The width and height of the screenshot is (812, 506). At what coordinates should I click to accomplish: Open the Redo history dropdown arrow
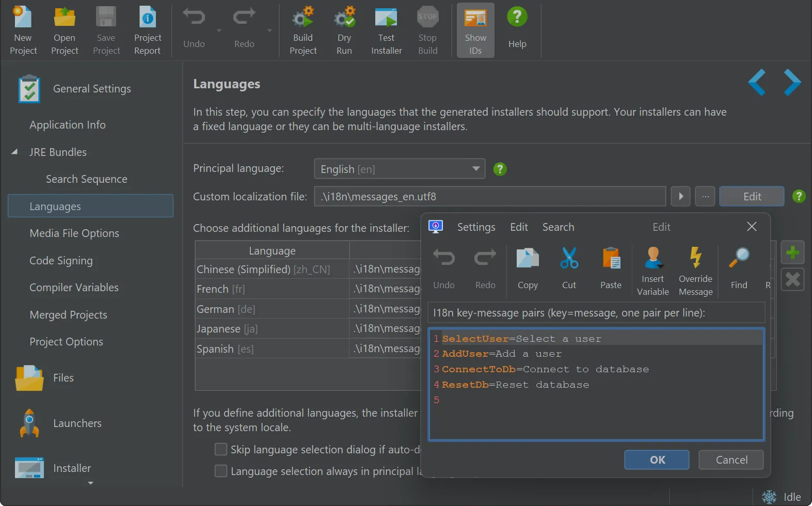(269, 31)
